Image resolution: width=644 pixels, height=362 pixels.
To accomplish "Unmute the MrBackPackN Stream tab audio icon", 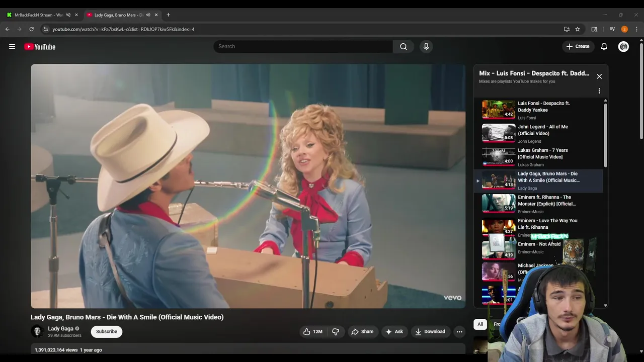I will point(68,15).
